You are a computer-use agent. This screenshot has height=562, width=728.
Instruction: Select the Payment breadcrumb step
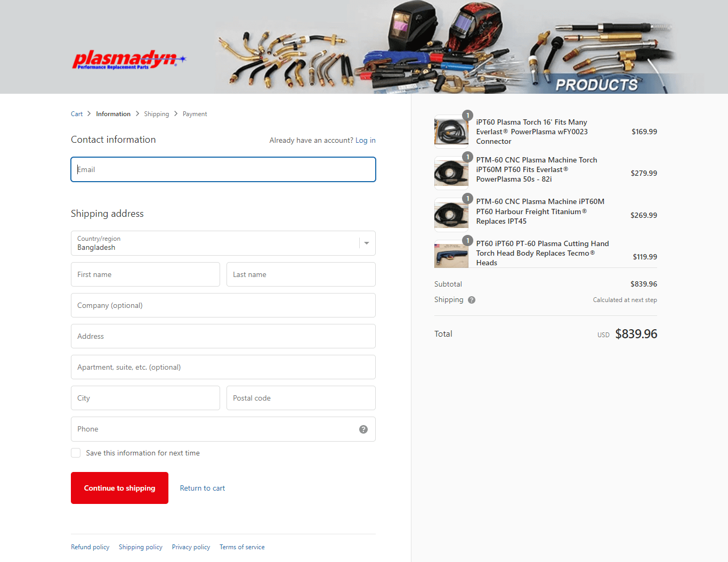pos(195,114)
